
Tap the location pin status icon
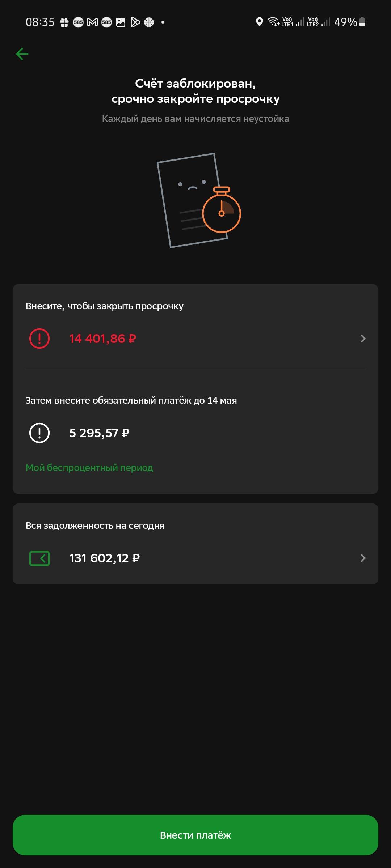tap(259, 22)
